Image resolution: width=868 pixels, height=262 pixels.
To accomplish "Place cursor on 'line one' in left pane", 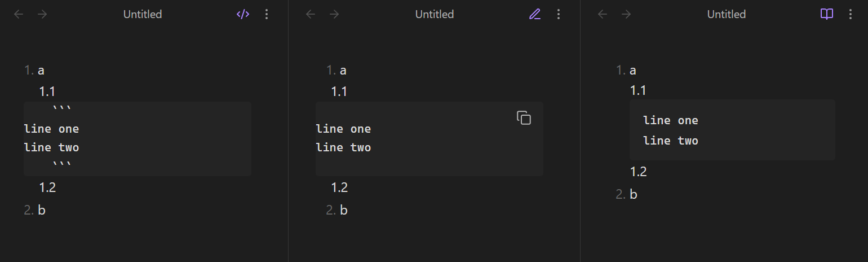I will click(x=51, y=129).
